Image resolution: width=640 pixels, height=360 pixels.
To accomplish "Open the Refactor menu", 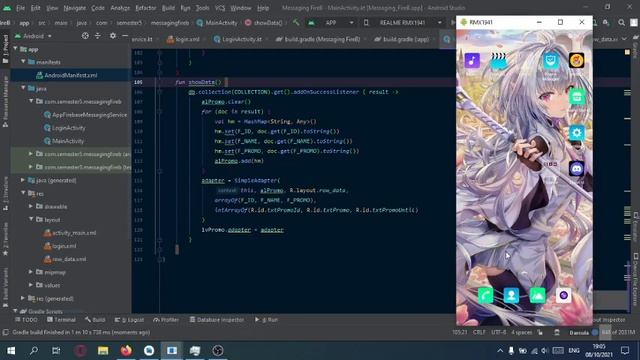I will tap(146, 8).
